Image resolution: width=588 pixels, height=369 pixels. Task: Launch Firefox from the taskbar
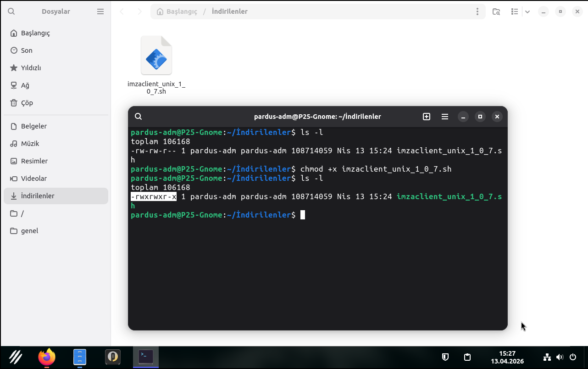tap(47, 357)
